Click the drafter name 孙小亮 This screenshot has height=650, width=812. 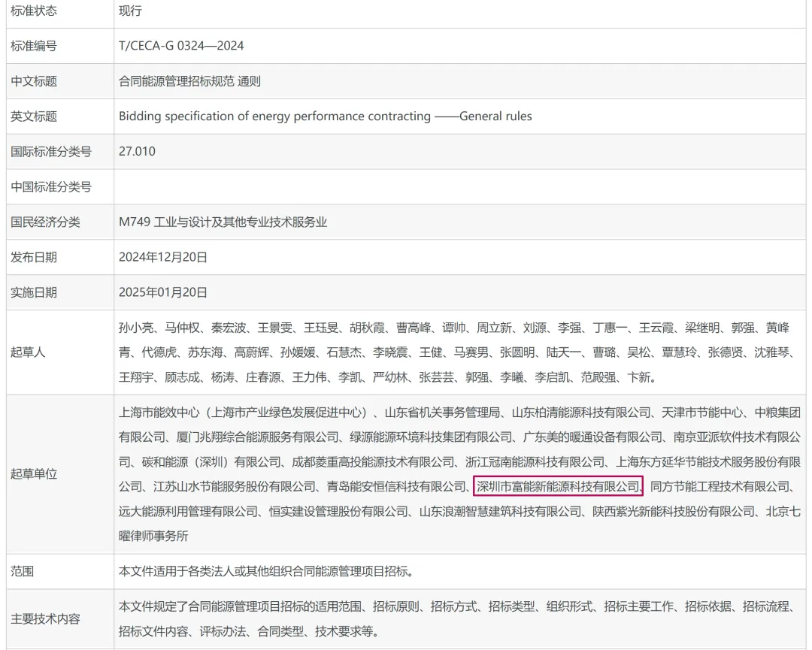click(137, 328)
